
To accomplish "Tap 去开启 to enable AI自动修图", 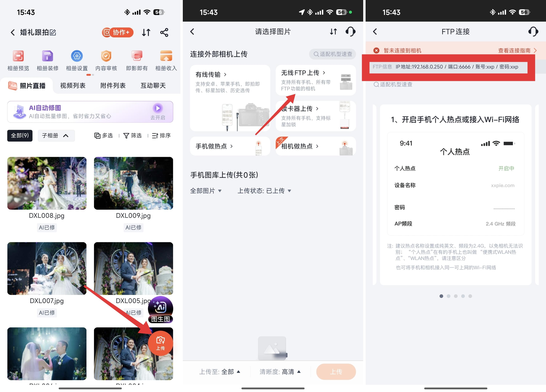I will pyautogui.click(x=158, y=112).
